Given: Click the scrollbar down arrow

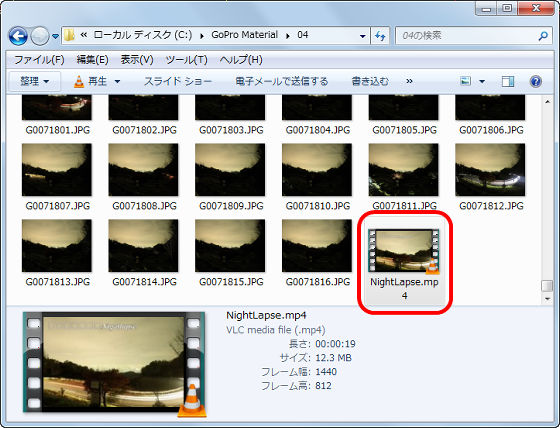Looking at the screenshot, I should [547, 299].
